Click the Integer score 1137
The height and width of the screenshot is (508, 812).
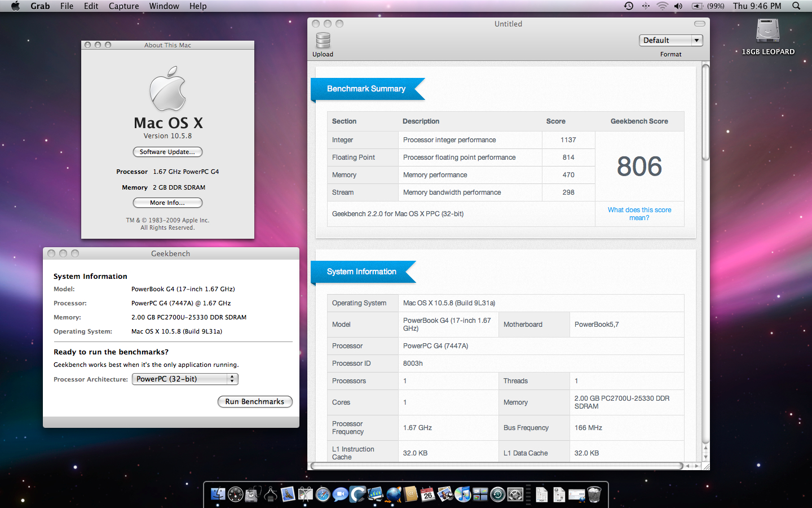pos(568,140)
